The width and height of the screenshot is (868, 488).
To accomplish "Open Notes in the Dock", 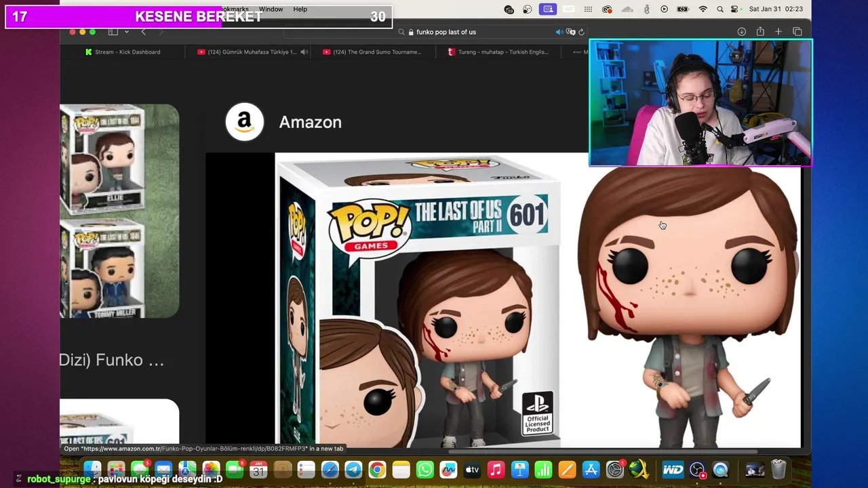I will pyautogui.click(x=401, y=469).
